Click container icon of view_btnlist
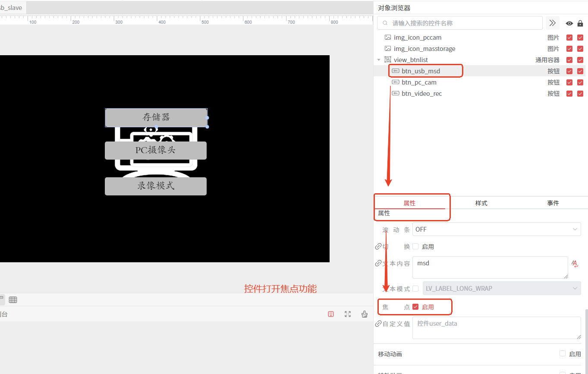Image resolution: width=588 pixels, height=374 pixels. click(388, 60)
